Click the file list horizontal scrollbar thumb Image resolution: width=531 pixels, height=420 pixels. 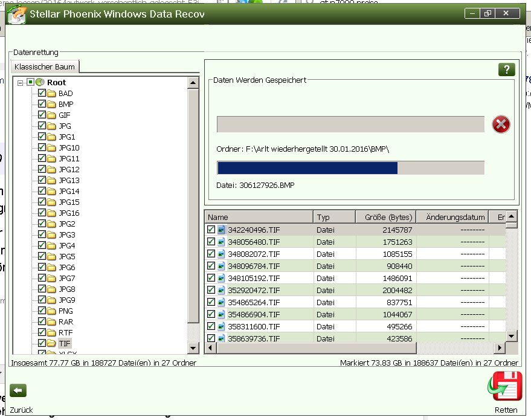[317, 348]
